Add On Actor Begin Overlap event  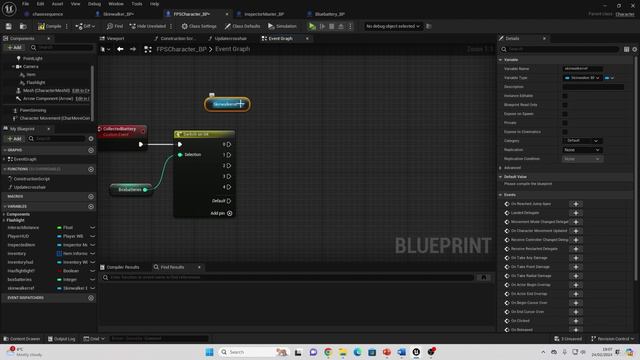(576, 285)
